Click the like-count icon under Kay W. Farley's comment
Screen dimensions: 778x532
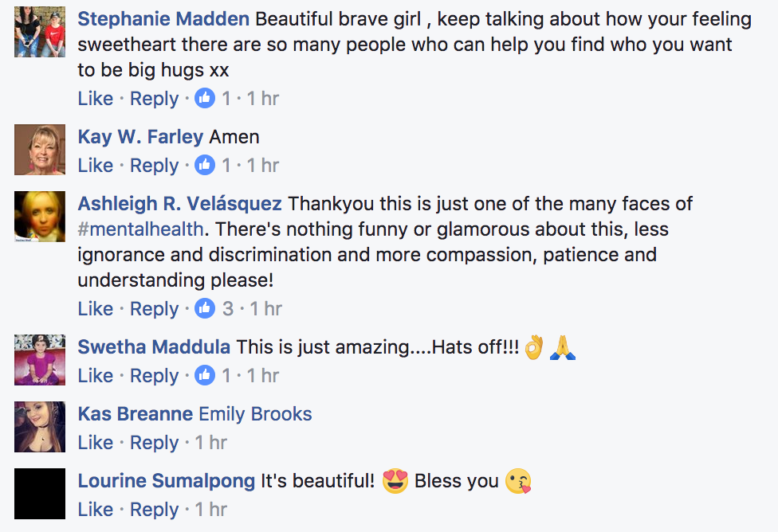click(204, 165)
